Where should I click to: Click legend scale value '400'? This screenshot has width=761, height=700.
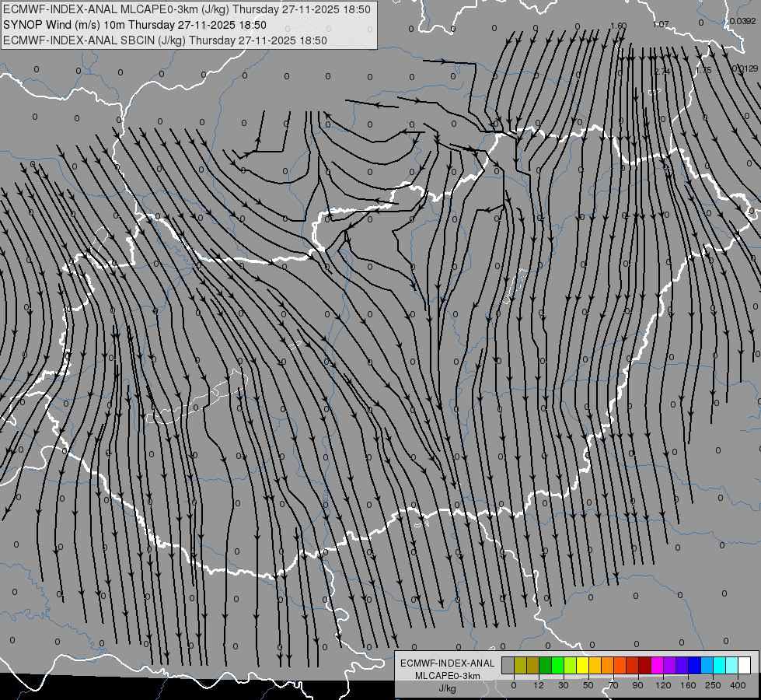pyautogui.click(x=738, y=685)
